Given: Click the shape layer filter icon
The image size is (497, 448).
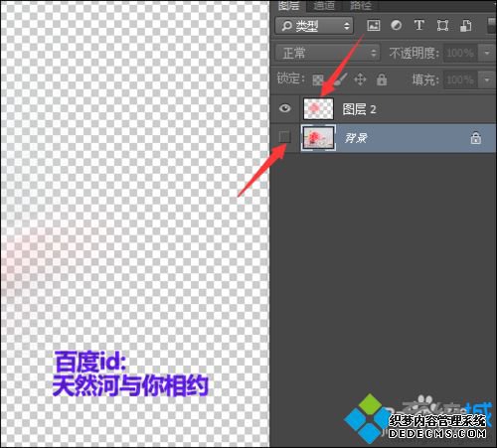Looking at the screenshot, I should pos(442,26).
